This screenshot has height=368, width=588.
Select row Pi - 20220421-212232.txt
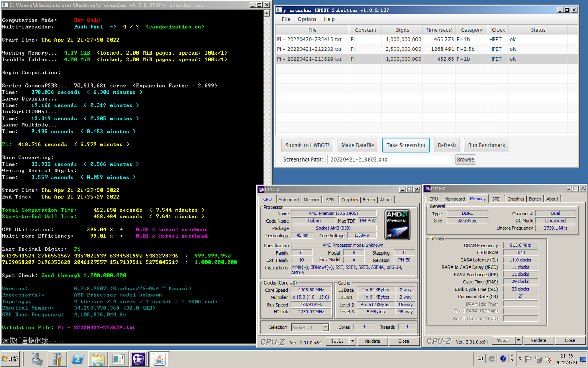click(x=427, y=49)
